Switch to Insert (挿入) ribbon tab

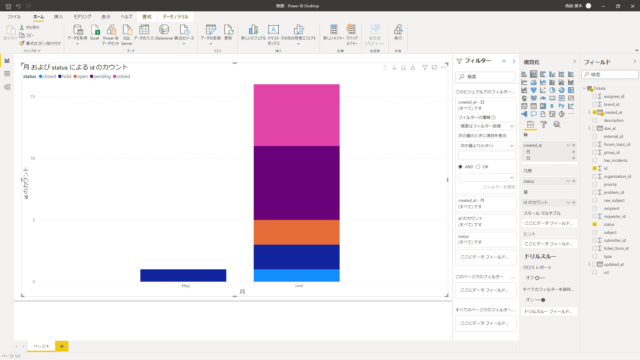point(58,17)
